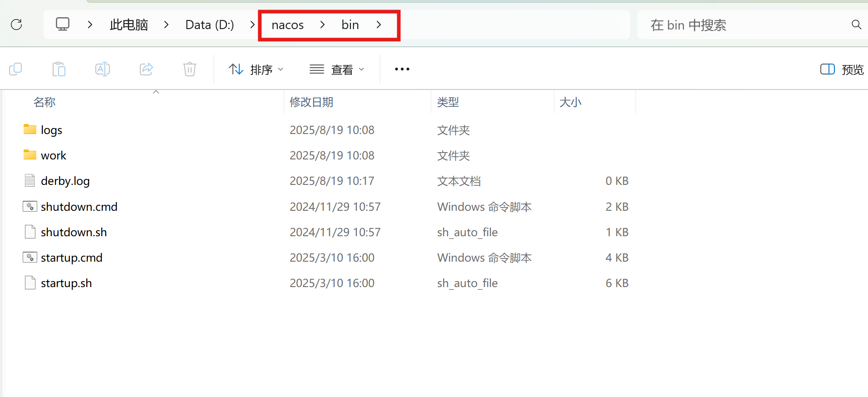Screen dimensions: 868x397
Task: Expand chevron after the monitor icon
Action: [x=90, y=25]
